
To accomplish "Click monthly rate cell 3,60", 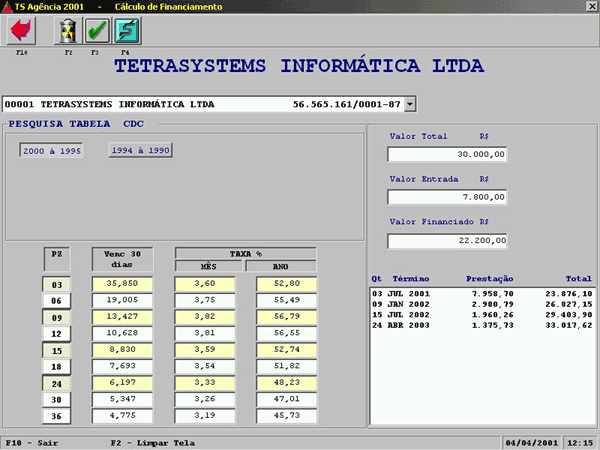I will [205, 284].
